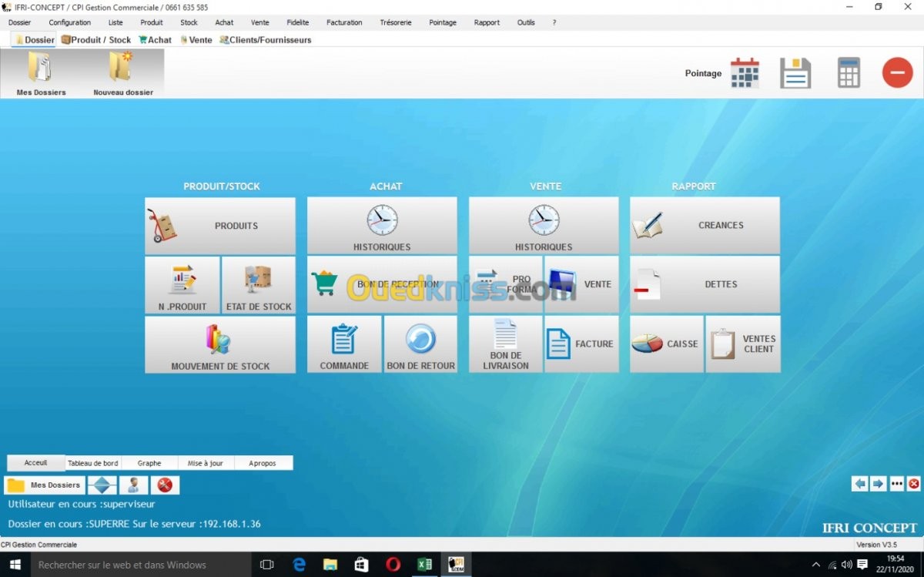Open the Configuration menu
The height and width of the screenshot is (577, 924).
point(69,22)
